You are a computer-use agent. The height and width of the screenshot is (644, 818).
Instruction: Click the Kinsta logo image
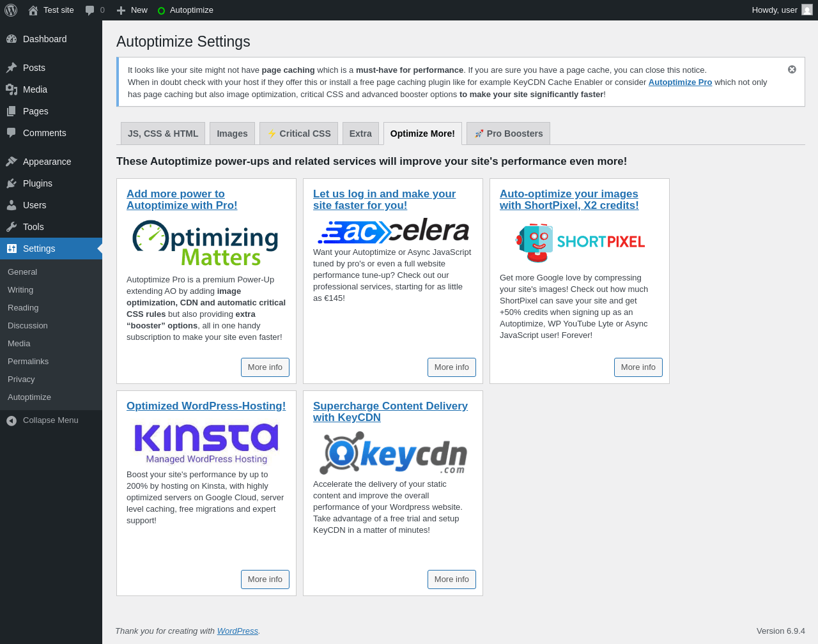tap(206, 443)
